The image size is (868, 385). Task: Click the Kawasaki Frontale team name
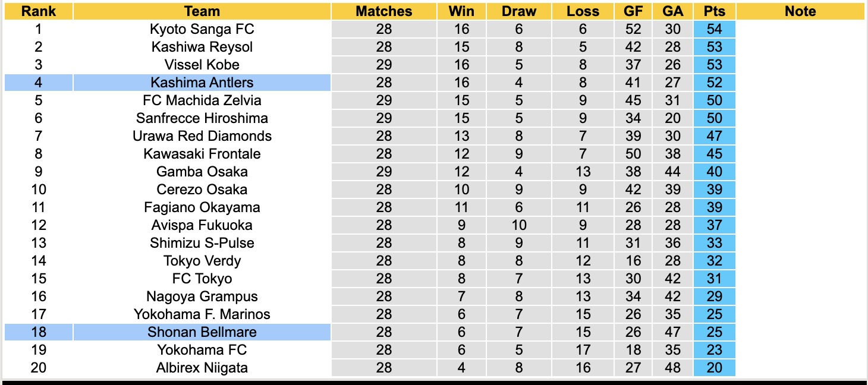pos(202,154)
